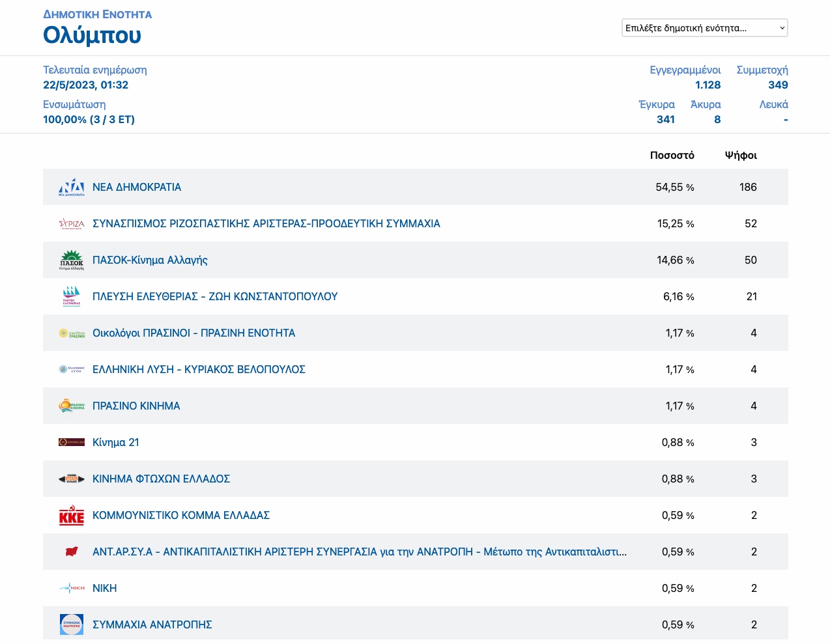This screenshot has width=830, height=644.
Task: Click the registered voters value 1.128
Action: pos(708,85)
